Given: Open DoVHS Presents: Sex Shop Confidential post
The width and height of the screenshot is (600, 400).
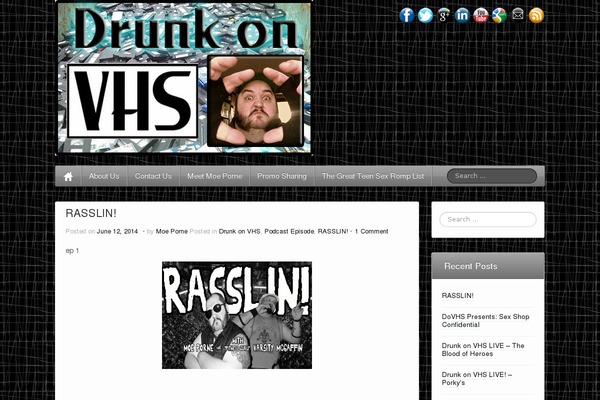Looking at the screenshot, I should [486, 321].
